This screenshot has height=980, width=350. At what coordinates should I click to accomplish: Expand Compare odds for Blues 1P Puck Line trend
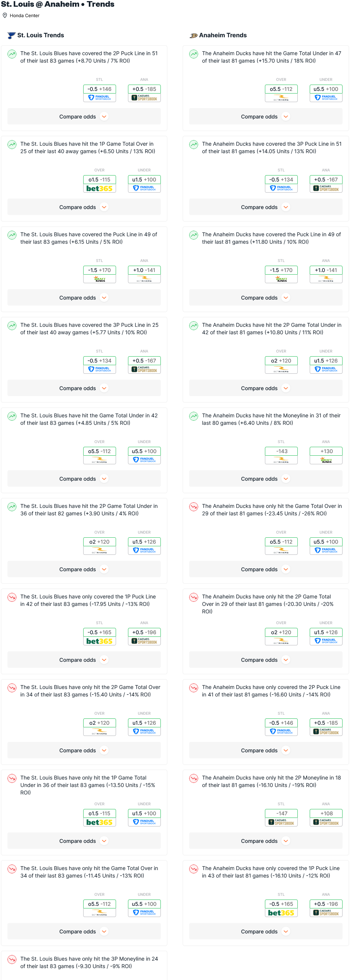tap(84, 660)
